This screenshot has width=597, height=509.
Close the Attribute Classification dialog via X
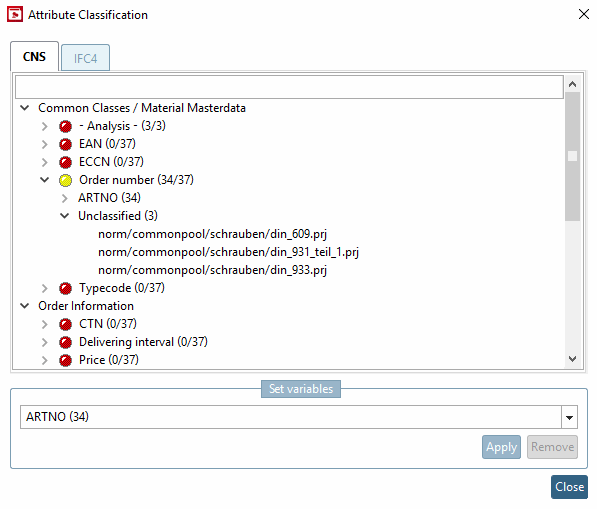coord(584,14)
